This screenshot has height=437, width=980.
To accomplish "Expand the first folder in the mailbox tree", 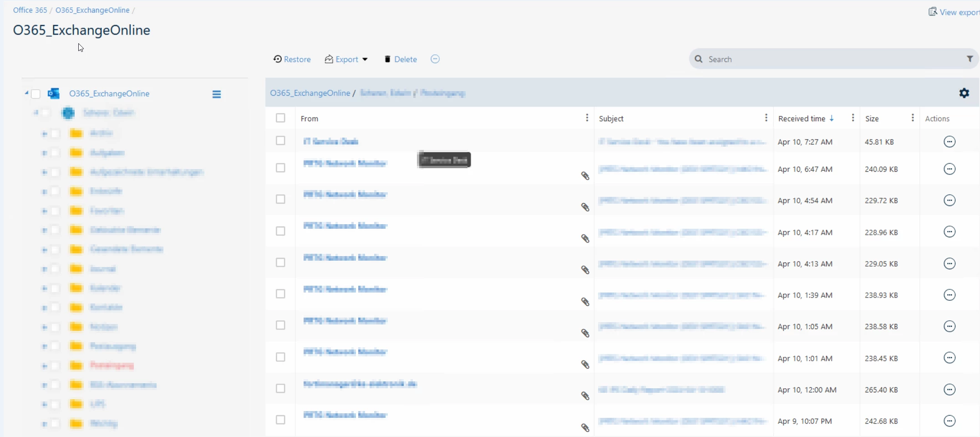I will pos(45,133).
